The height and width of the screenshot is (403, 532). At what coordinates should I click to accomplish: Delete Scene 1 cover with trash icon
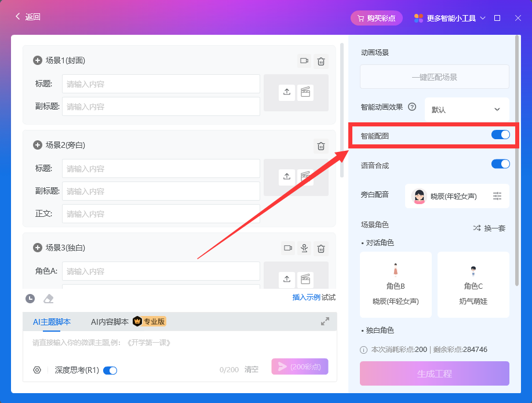(x=321, y=61)
